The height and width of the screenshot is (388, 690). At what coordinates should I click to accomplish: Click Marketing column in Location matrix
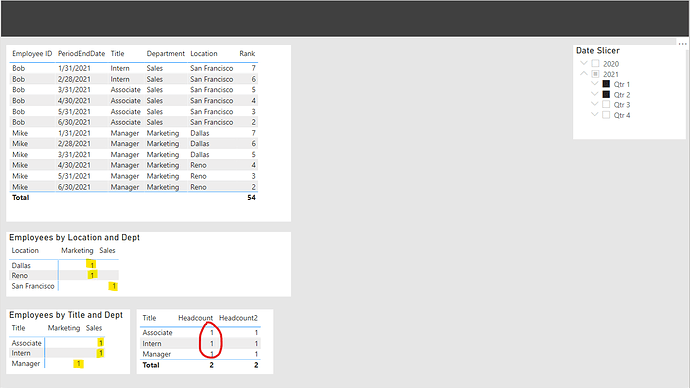tap(77, 250)
